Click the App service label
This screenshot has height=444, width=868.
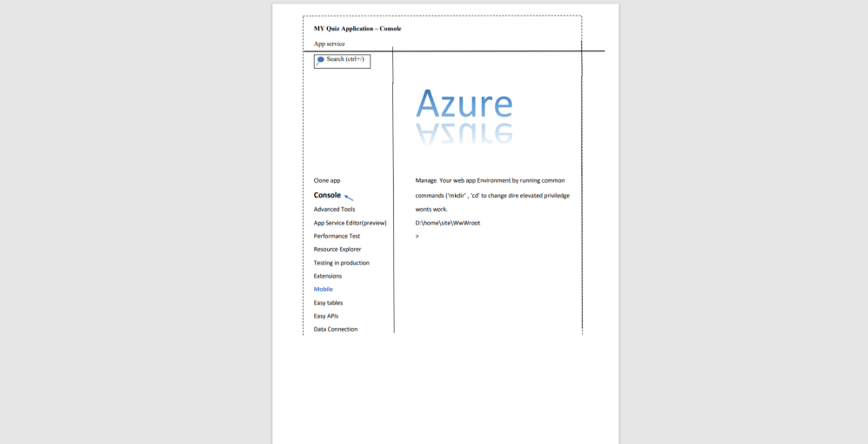pos(329,44)
